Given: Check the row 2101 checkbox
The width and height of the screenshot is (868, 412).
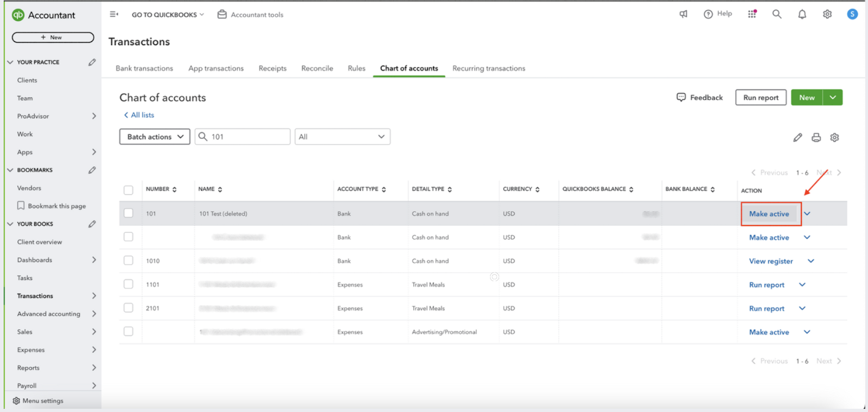Looking at the screenshot, I should point(129,308).
